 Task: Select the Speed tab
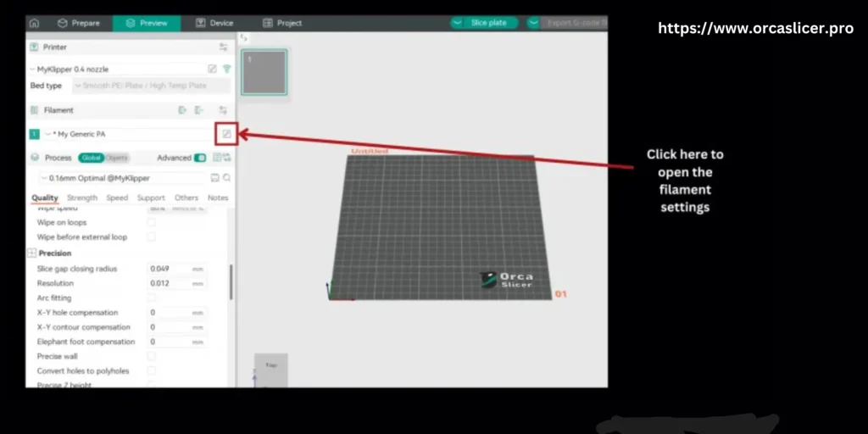point(117,198)
